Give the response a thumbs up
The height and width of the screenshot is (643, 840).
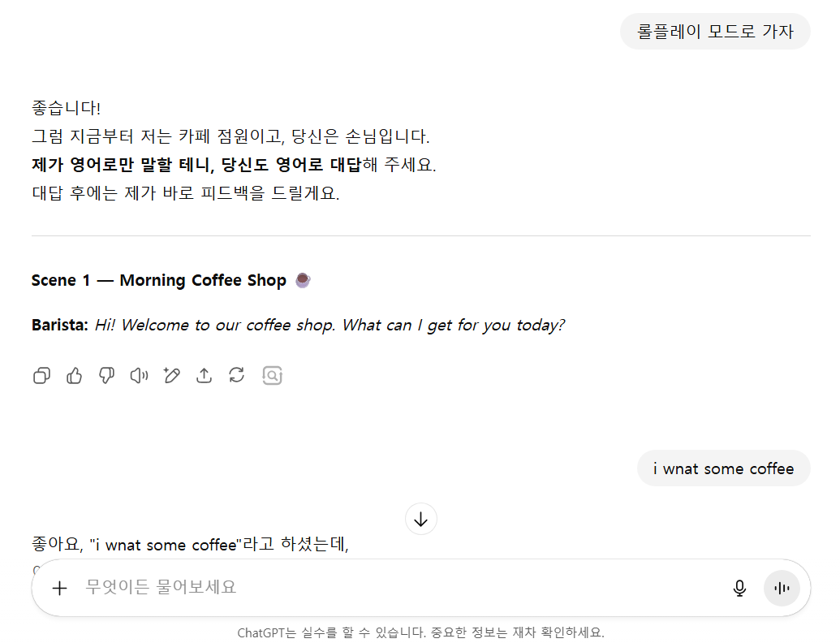(74, 375)
